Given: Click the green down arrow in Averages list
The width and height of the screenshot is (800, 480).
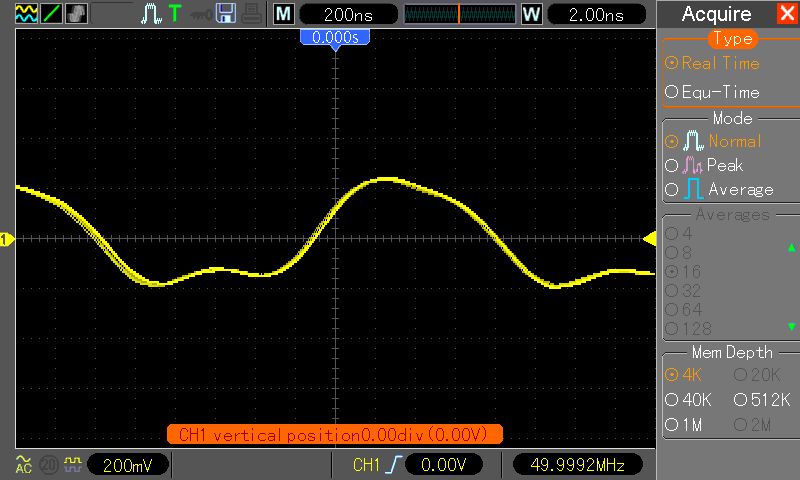Looking at the screenshot, I should coord(791,326).
